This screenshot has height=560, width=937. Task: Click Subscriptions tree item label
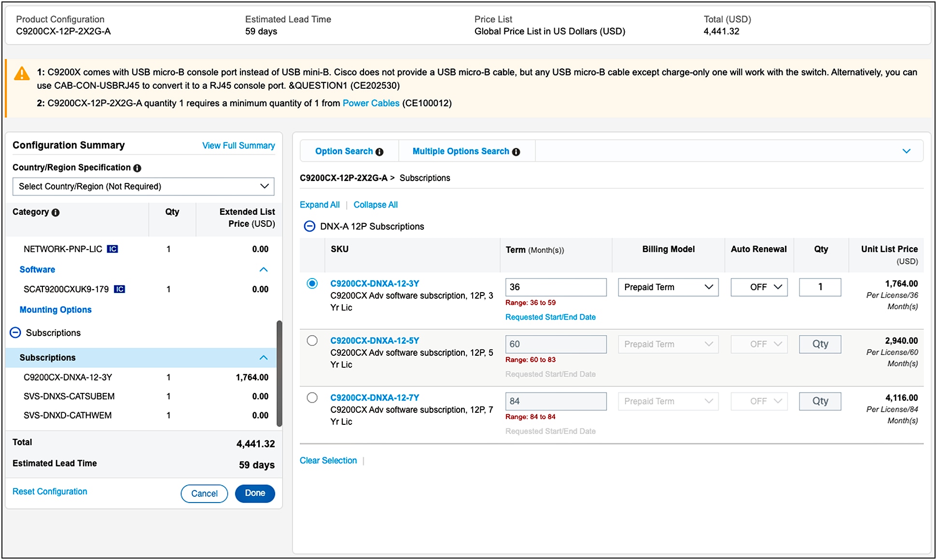(53, 333)
